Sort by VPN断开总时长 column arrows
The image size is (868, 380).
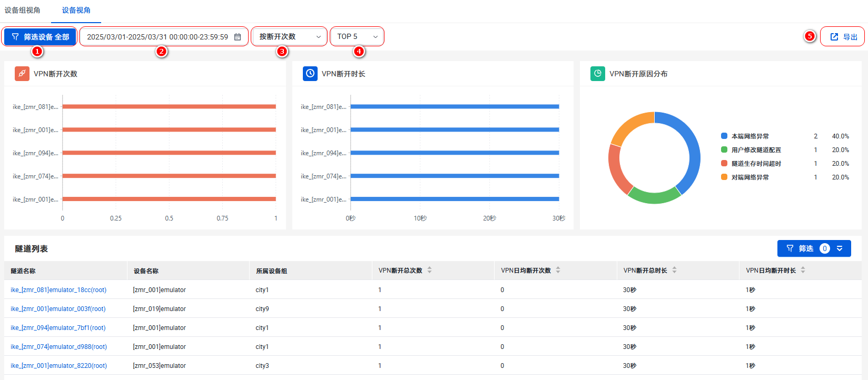(675, 270)
